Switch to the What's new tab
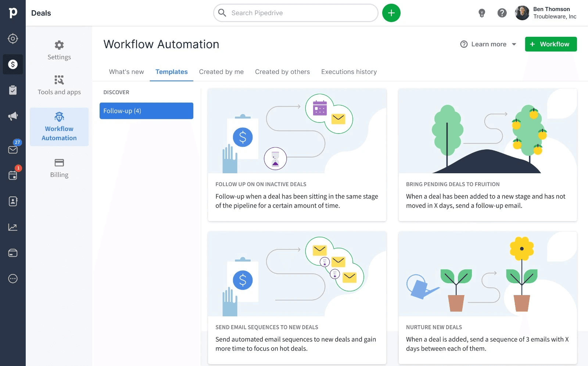The height and width of the screenshot is (366, 588). (126, 72)
